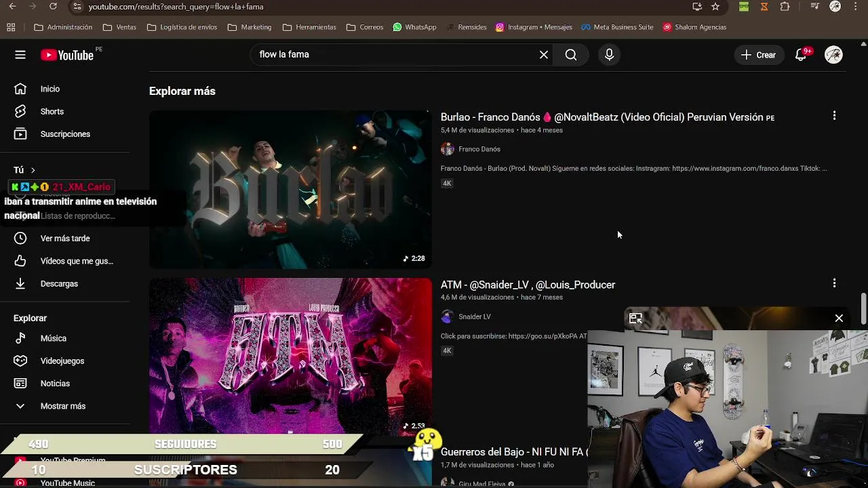Select Suscripciones in sidebar
The width and height of the screenshot is (868, 488).
(65, 134)
